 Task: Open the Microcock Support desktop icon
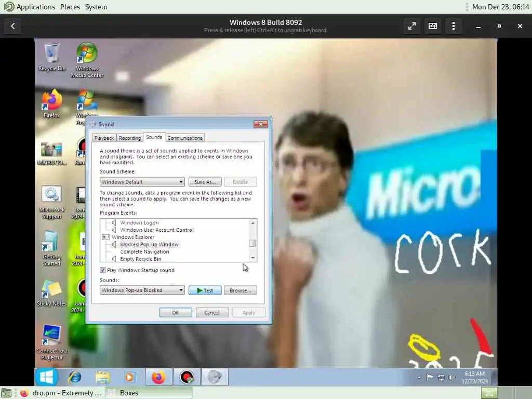[51, 202]
